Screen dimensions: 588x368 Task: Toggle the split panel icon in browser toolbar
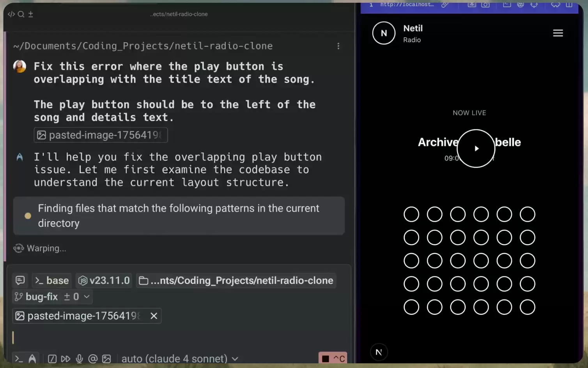569,5
